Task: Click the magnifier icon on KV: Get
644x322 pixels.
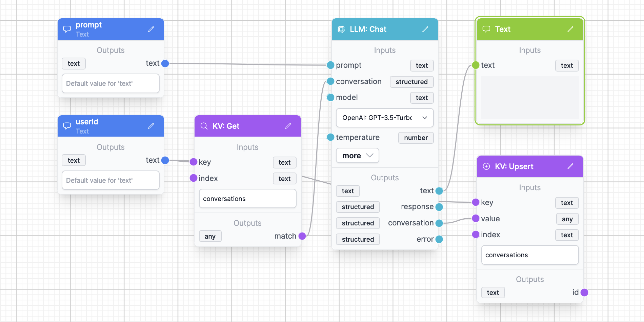Action: 204,126
